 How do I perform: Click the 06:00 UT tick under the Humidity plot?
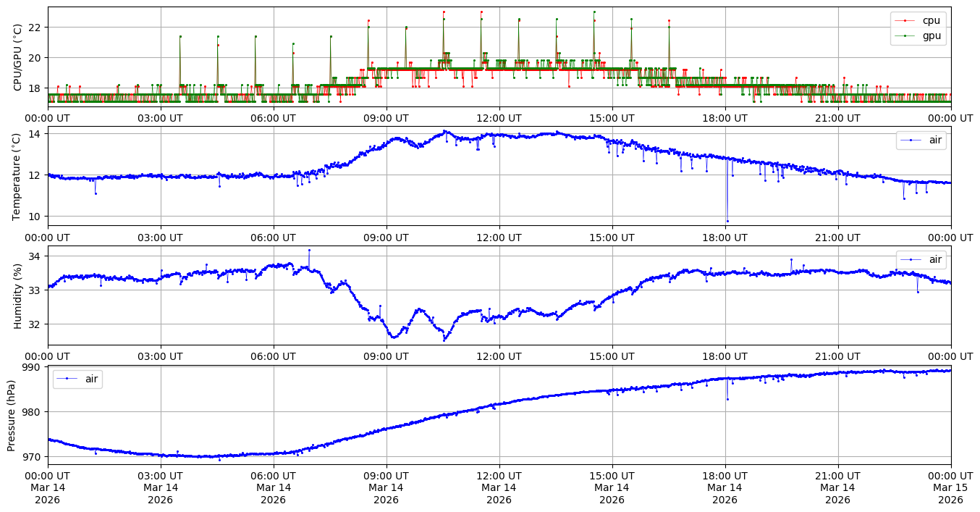(x=273, y=356)
